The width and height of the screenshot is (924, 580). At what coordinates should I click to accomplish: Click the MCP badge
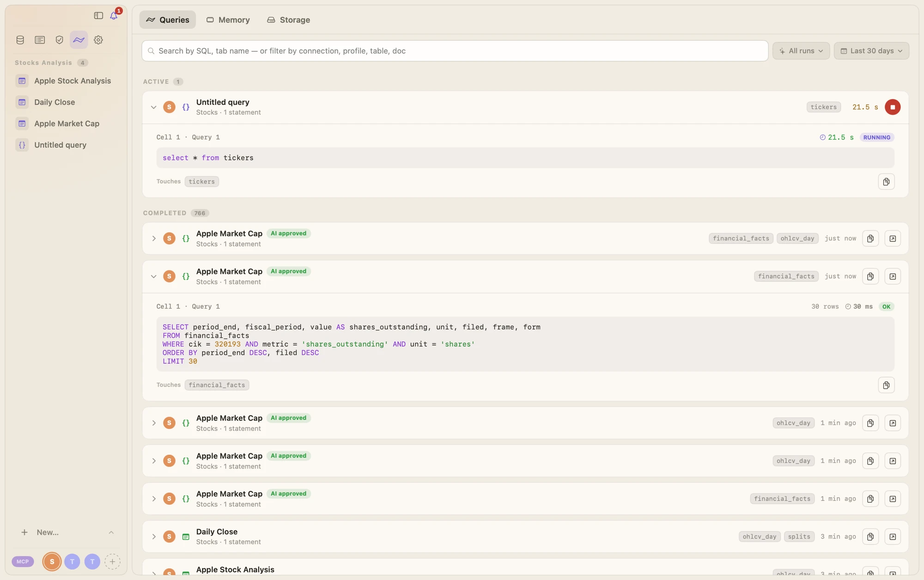(23, 562)
